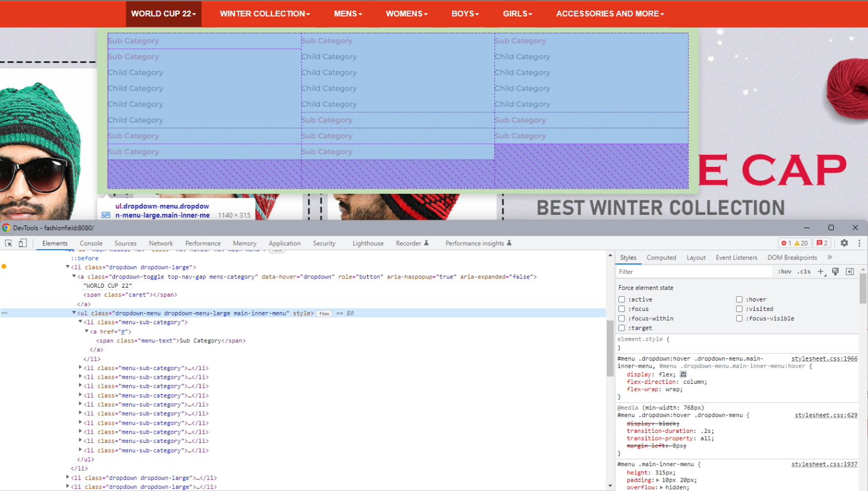Enable the :hover force state checkbox
This screenshot has height=491, width=868.
[x=739, y=299]
